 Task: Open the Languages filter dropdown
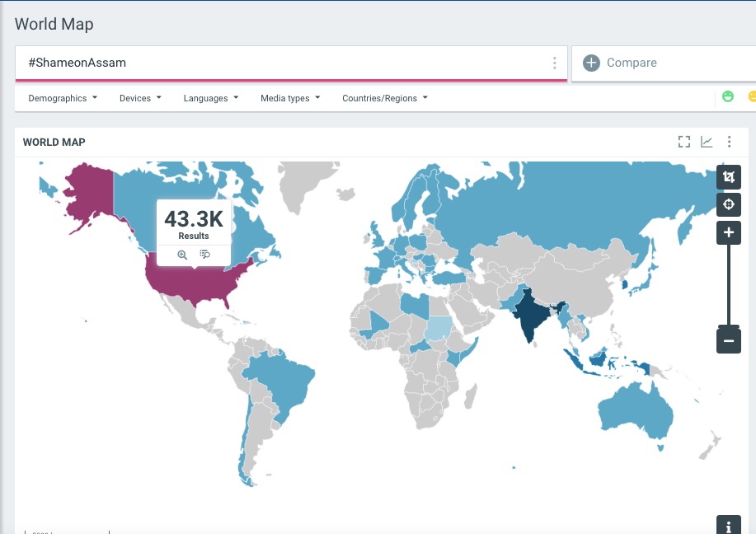[211, 98]
